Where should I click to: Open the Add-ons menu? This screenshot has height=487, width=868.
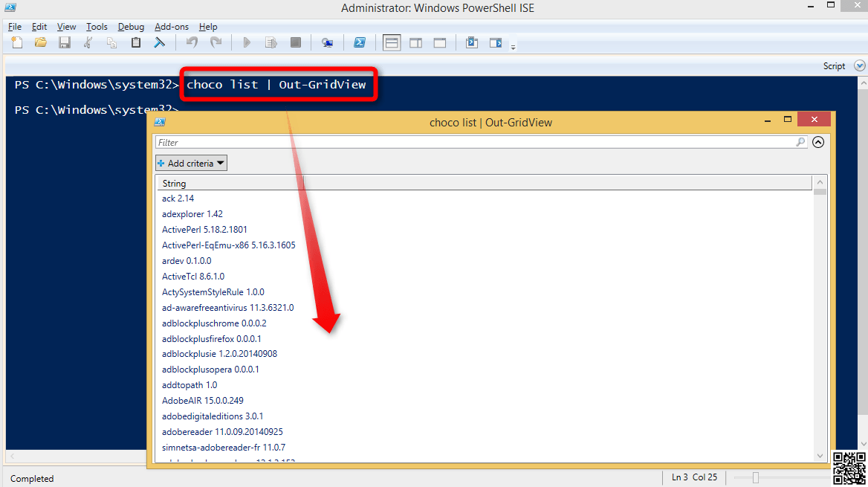click(171, 27)
